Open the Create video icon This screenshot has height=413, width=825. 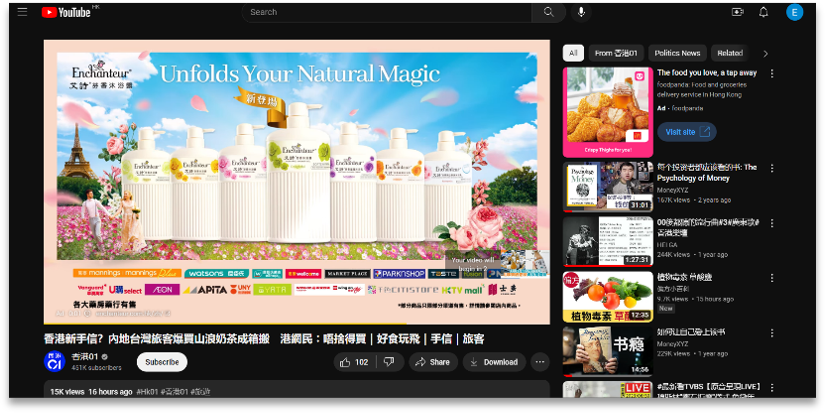738,12
